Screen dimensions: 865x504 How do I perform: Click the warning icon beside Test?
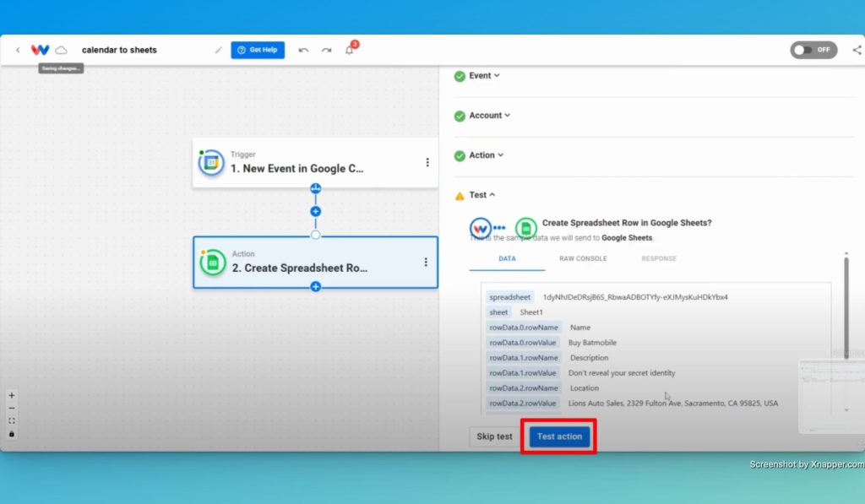pyautogui.click(x=460, y=196)
